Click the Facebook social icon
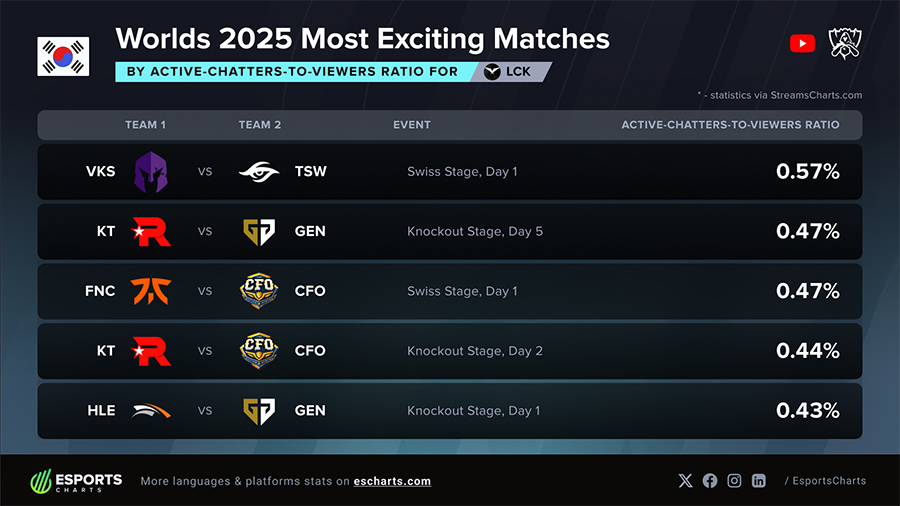Screen dimensions: 900x506 (x=710, y=481)
